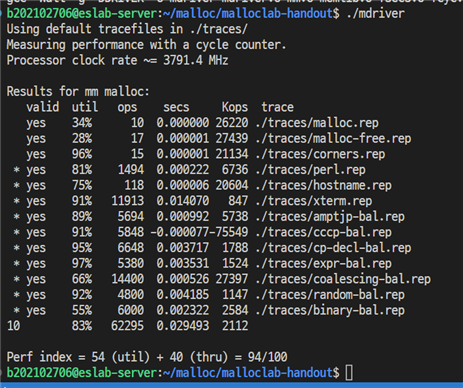Click the 96% util value for corners.rep

[82, 154]
